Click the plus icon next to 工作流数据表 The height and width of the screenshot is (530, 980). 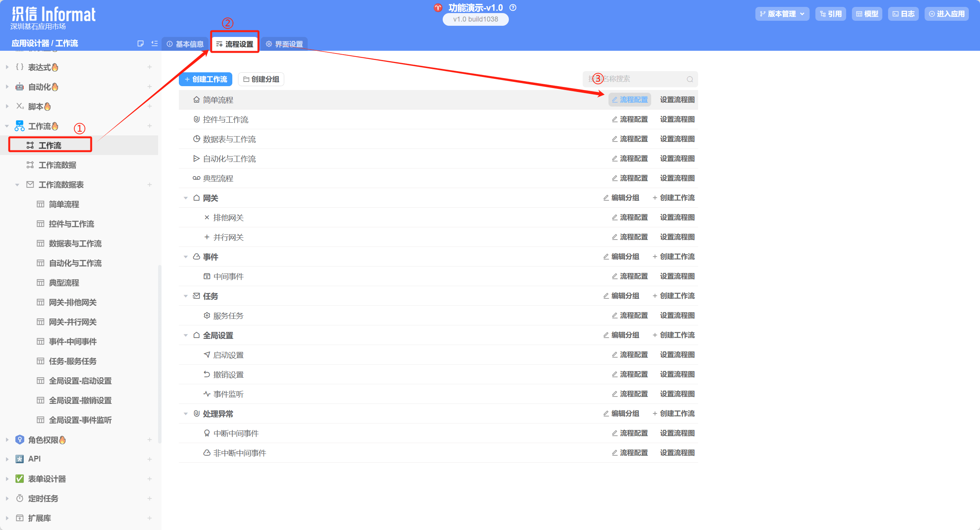point(150,185)
